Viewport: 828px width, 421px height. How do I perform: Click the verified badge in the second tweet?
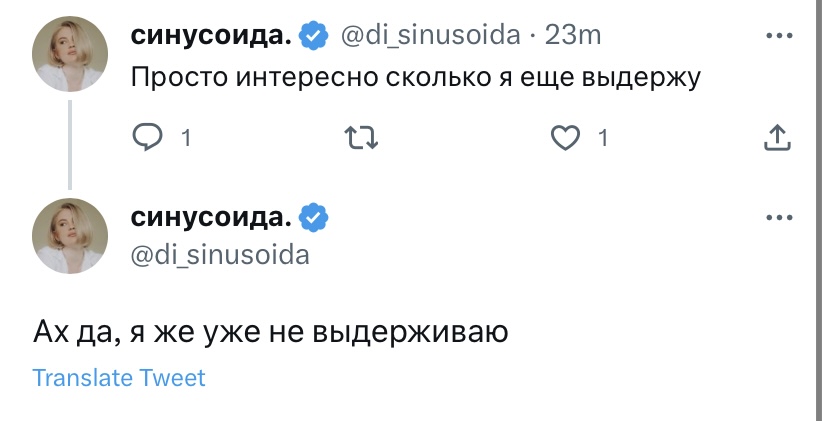(x=314, y=216)
